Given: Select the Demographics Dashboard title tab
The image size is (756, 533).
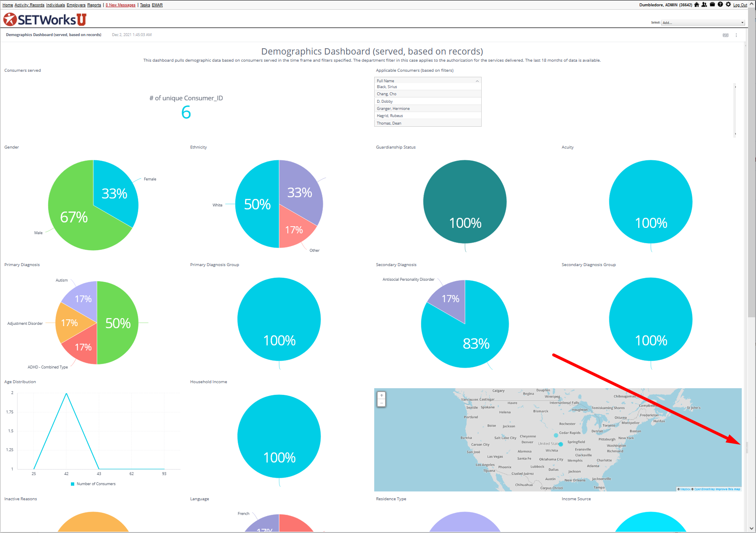Looking at the screenshot, I should tap(54, 35).
